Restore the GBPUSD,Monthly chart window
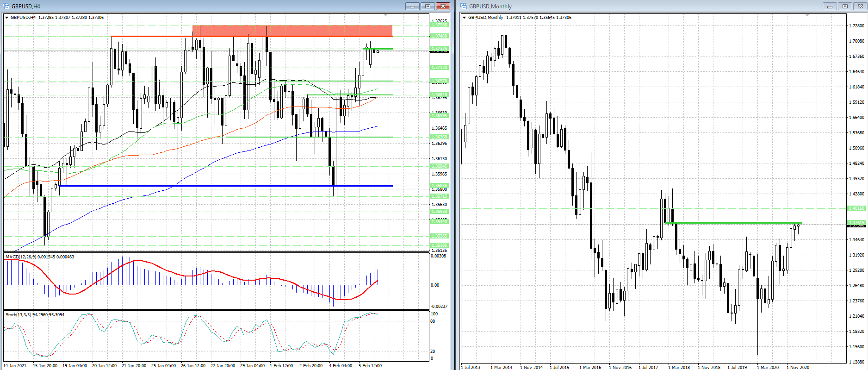868x370 pixels. (845, 6)
